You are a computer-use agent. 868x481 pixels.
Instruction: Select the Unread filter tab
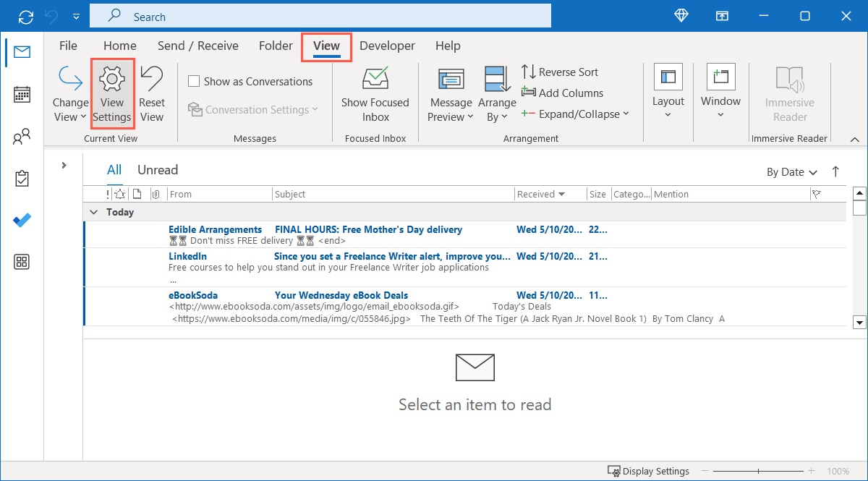[x=157, y=169]
